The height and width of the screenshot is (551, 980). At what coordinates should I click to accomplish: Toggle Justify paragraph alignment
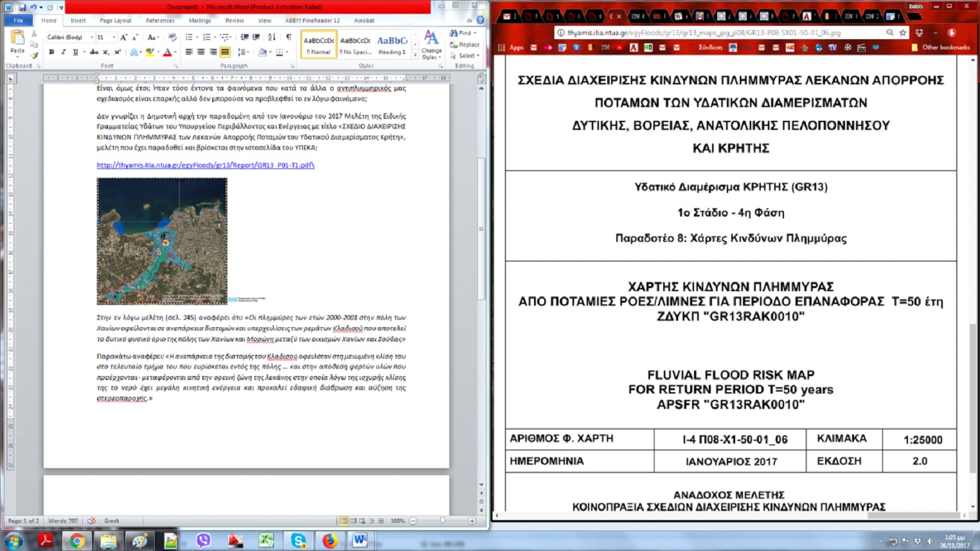[225, 52]
